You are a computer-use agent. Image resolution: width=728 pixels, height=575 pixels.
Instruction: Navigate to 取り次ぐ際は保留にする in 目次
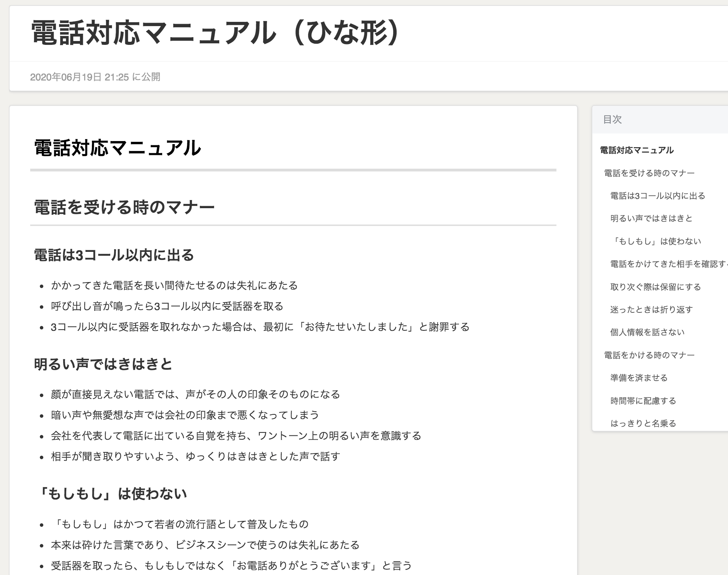coord(655,287)
